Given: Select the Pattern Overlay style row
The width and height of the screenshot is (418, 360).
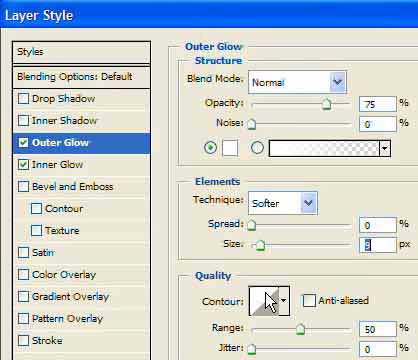Looking at the screenshot, I should (81, 319).
